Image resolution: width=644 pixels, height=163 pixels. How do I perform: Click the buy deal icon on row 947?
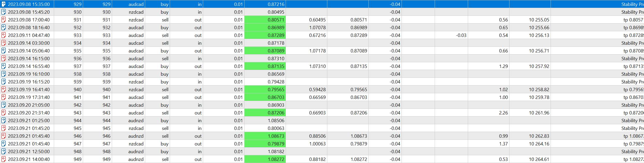click(x=4, y=144)
